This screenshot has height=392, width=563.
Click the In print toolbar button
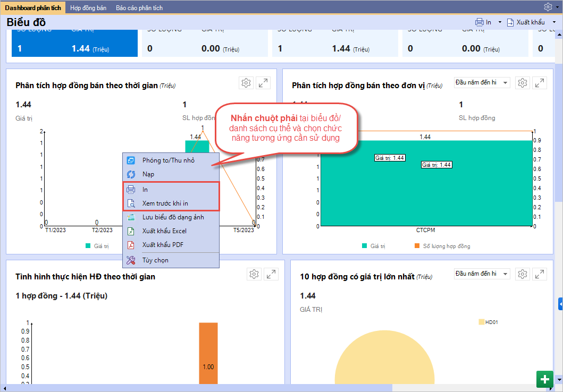pyautogui.click(x=483, y=22)
